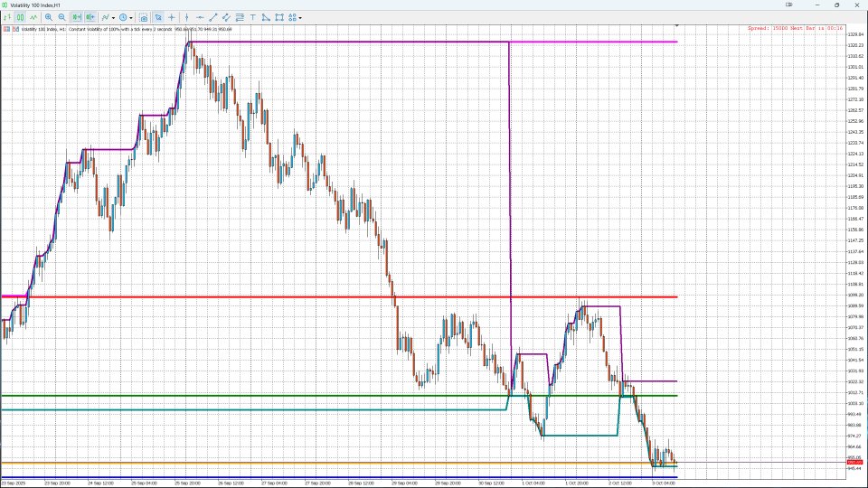Click the 29 Sep 04:00 time label

tap(404, 483)
